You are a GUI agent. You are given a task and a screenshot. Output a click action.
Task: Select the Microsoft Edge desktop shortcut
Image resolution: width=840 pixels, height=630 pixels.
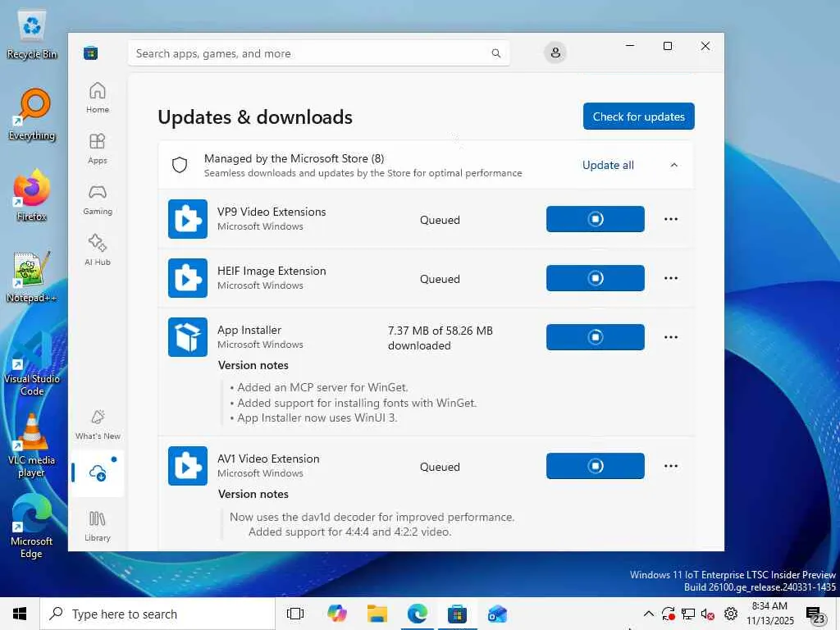pos(32,526)
